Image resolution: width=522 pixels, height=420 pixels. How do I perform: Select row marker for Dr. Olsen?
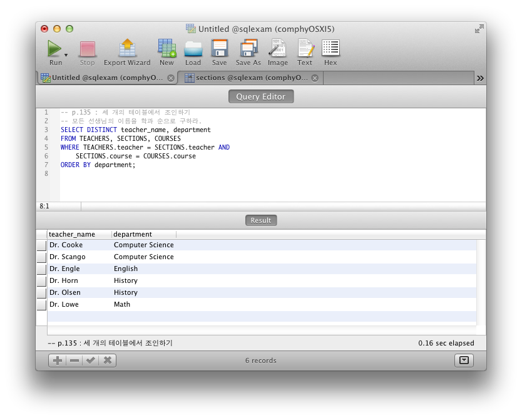[41, 293]
